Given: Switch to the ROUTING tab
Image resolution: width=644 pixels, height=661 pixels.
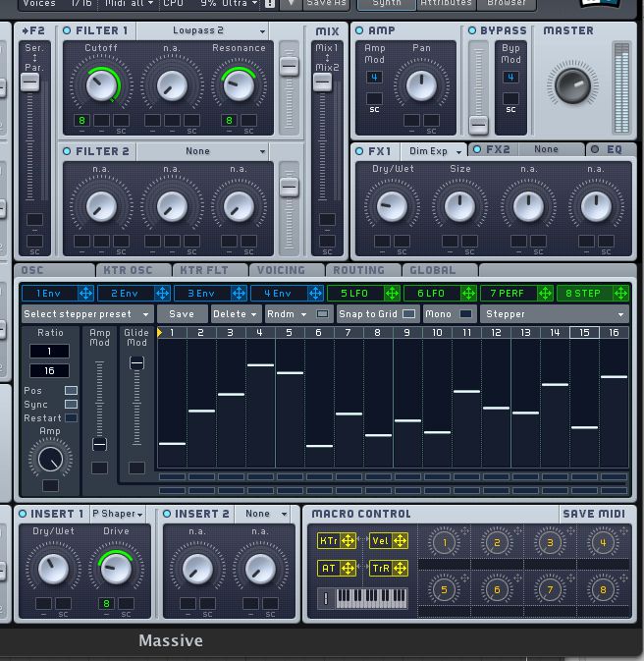Looking at the screenshot, I should coord(364,270).
